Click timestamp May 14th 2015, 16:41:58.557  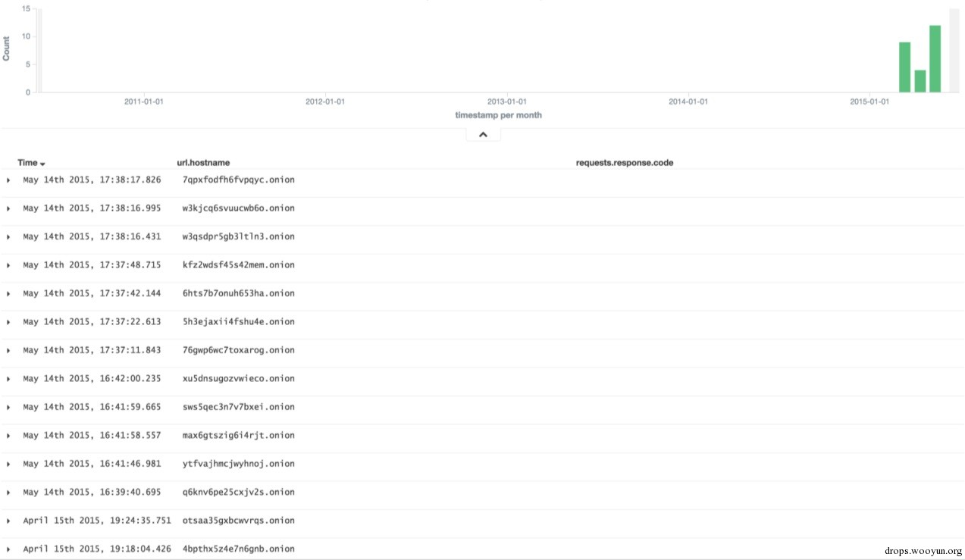pyautogui.click(x=92, y=435)
